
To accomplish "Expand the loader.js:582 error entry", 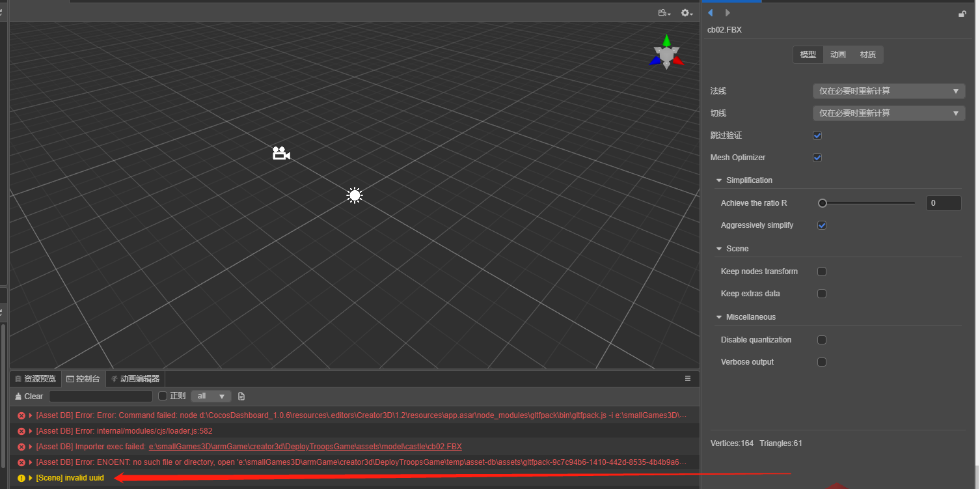I will (x=31, y=431).
